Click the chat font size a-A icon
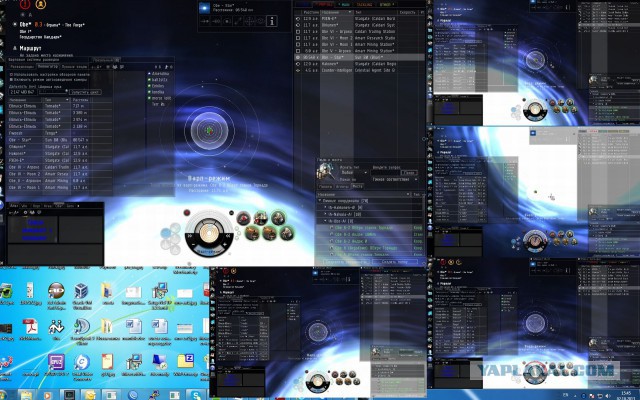The height and width of the screenshot is (400, 640). pyautogui.click(x=14, y=213)
